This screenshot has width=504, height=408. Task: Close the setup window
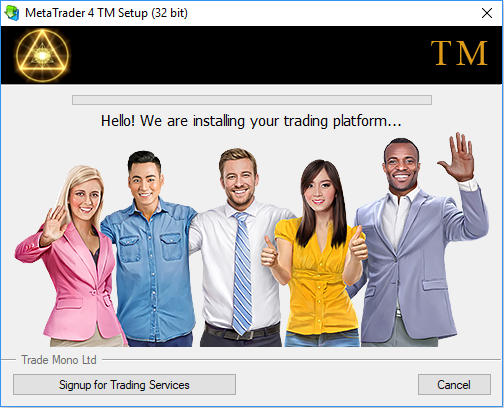487,13
